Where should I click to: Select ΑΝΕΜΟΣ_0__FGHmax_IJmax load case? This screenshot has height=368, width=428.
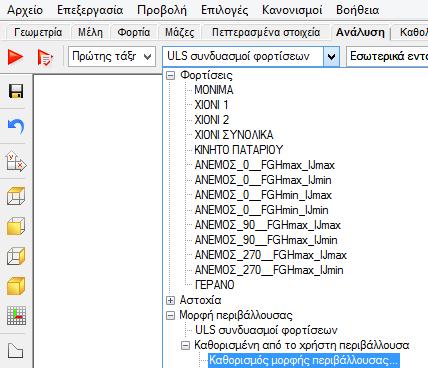pos(264,165)
